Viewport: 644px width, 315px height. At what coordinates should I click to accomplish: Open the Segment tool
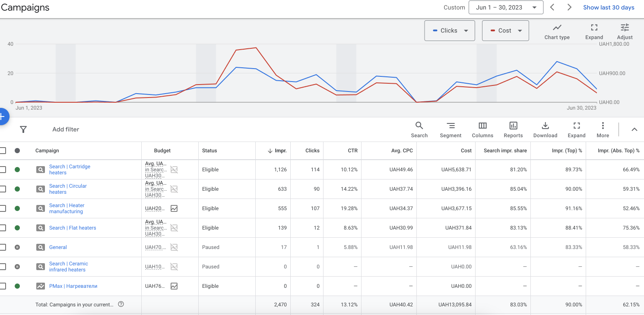point(450,126)
